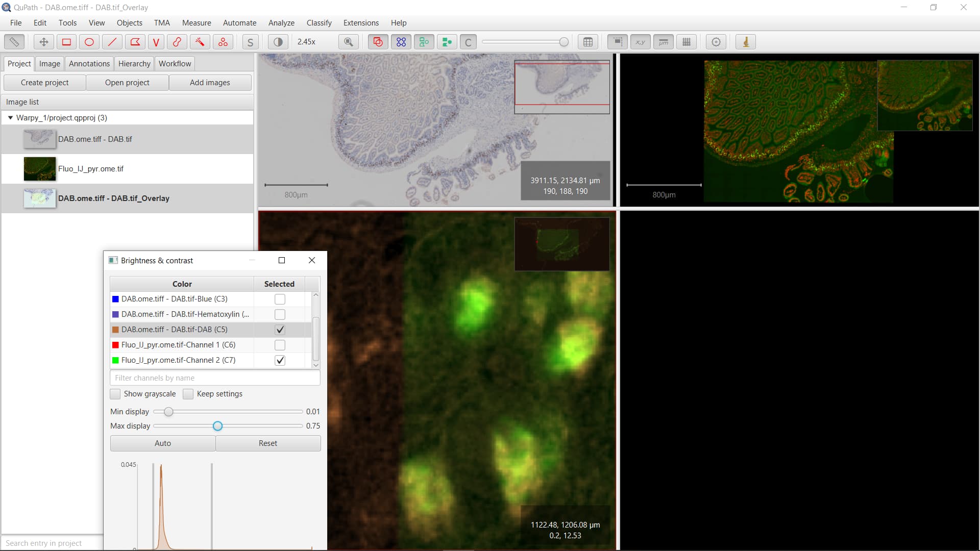Select the Polygon annotation tool

click(135, 42)
